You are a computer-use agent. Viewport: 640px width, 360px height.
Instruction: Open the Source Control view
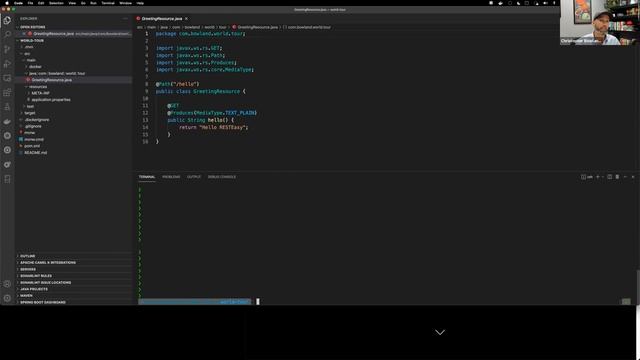pos(7,49)
